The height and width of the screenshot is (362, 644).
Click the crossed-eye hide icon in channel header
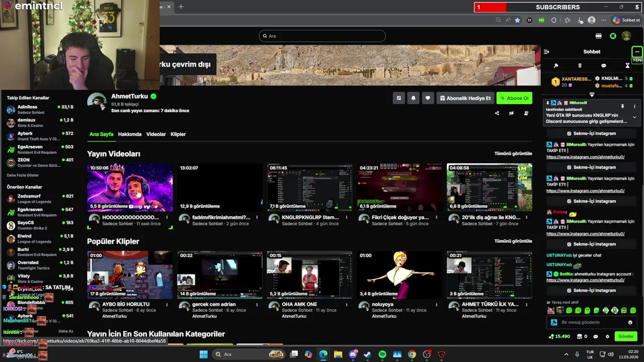(511, 113)
